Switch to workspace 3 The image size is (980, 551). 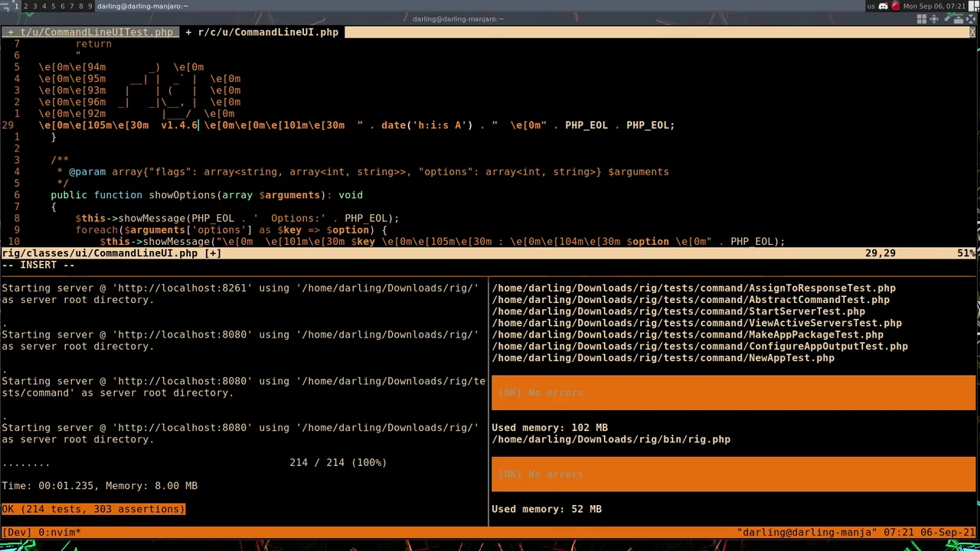click(x=34, y=6)
